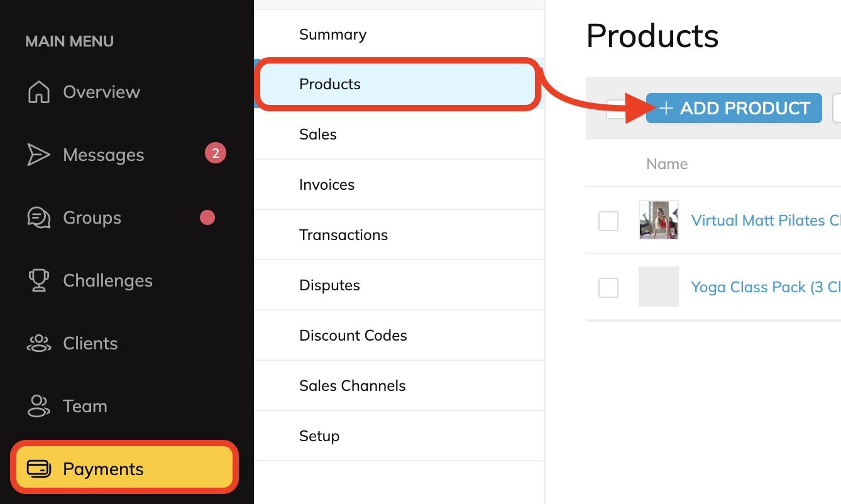Click the Virtual Matt Pilates product thumbnail
The height and width of the screenshot is (504, 841).
[x=658, y=220]
